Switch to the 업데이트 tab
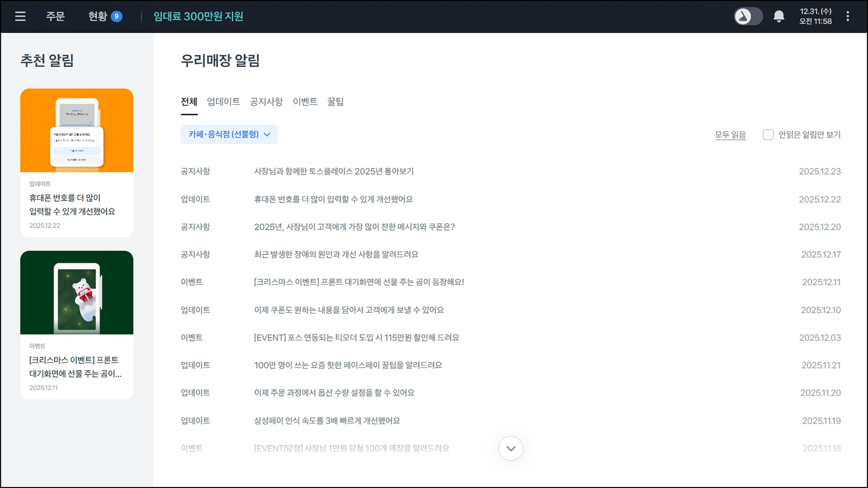 coord(223,102)
